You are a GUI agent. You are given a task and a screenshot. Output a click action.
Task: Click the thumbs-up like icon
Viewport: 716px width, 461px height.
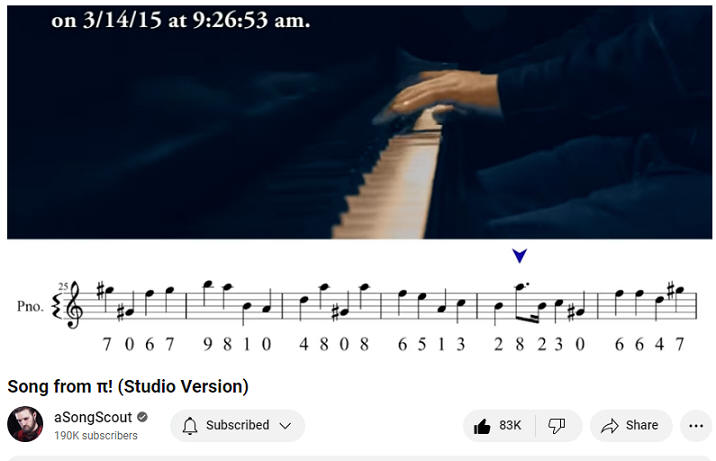coord(482,426)
